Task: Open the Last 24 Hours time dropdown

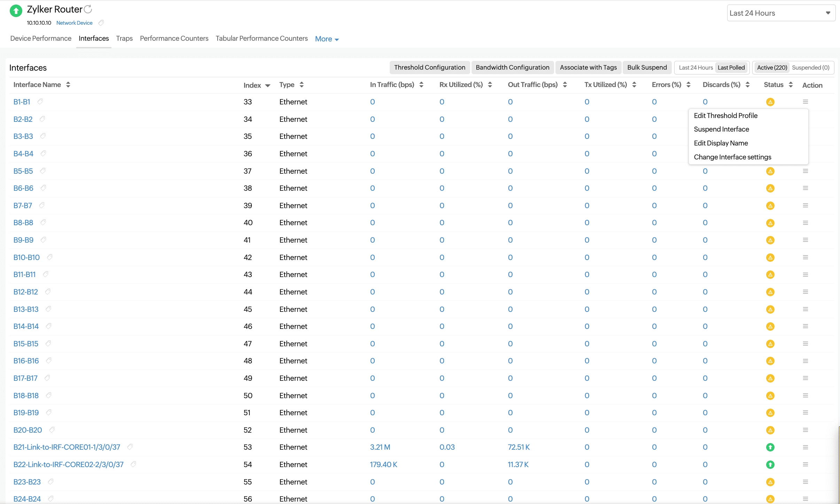Action: pos(780,13)
